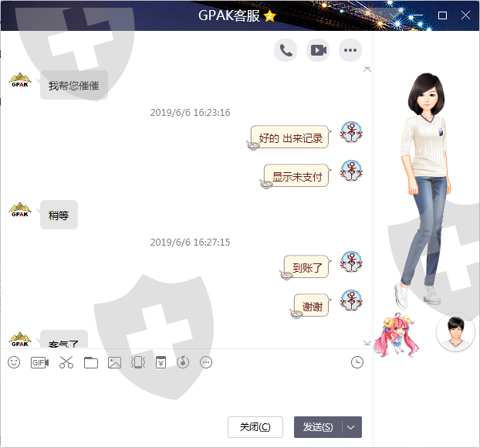480x448 pixels.
Task: Close the chat window with X
Action: point(465,15)
